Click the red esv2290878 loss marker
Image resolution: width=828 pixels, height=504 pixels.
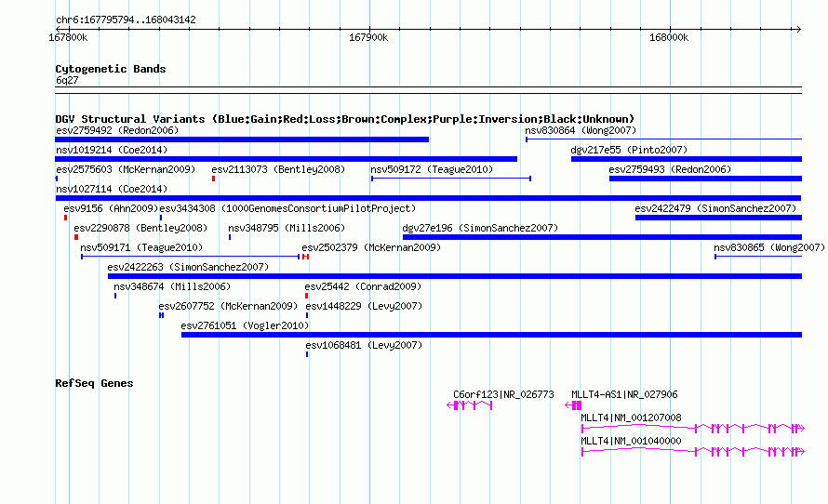pyautogui.click(x=76, y=237)
